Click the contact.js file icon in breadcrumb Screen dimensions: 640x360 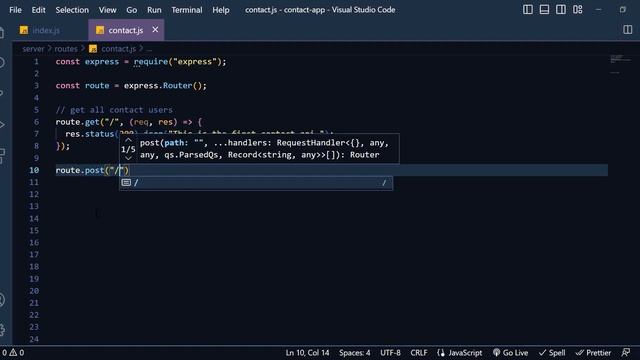(93, 49)
